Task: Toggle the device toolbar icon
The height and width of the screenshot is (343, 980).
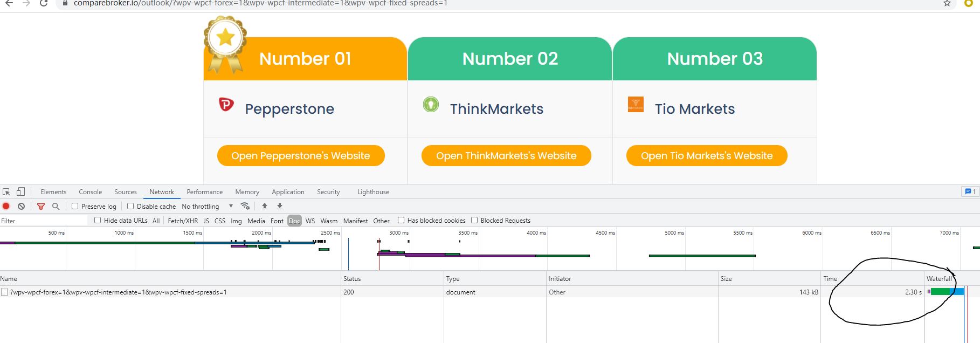Action: (x=20, y=191)
